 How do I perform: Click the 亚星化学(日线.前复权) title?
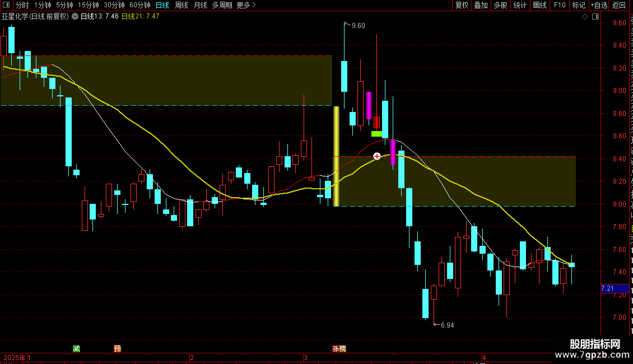35,17
